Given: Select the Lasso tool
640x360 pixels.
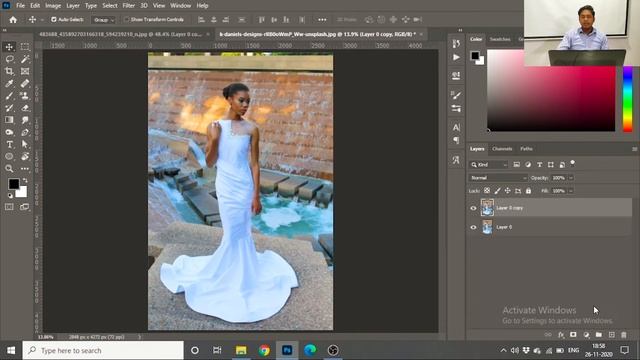Looking at the screenshot, I should (x=9, y=59).
